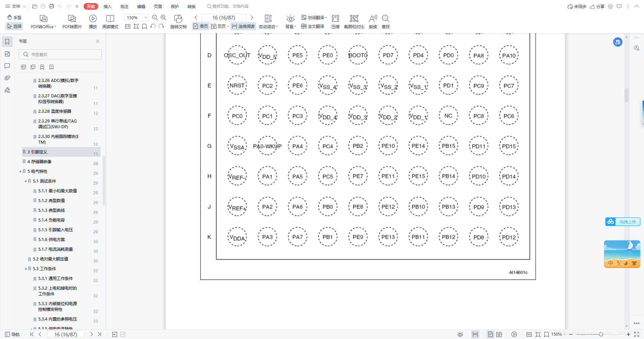This screenshot has height=339, width=644.
Task: Switch to the 插入 tab
Action: pyautogui.click(x=107, y=6)
